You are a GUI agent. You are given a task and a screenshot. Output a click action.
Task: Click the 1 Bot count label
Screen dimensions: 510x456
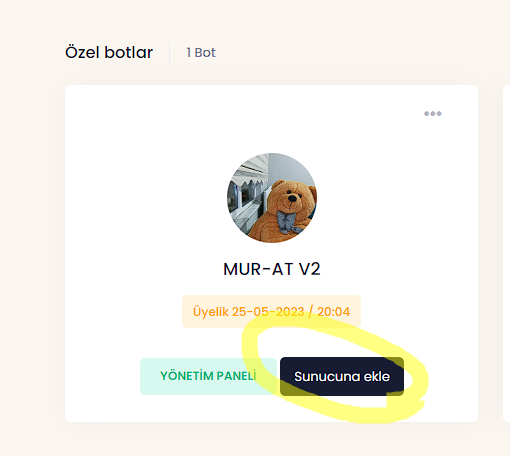(x=201, y=53)
